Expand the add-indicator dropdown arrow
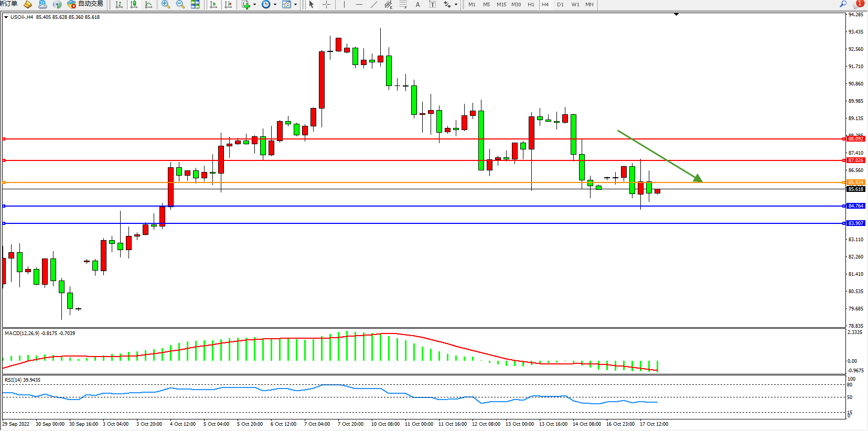The height and width of the screenshot is (431, 868). tap(255, 5)
